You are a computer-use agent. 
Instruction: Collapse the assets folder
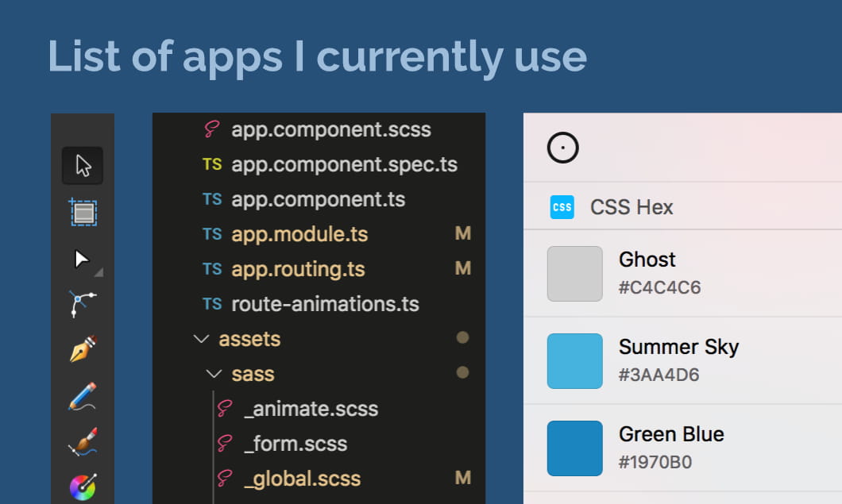click(x=201, y=338)
